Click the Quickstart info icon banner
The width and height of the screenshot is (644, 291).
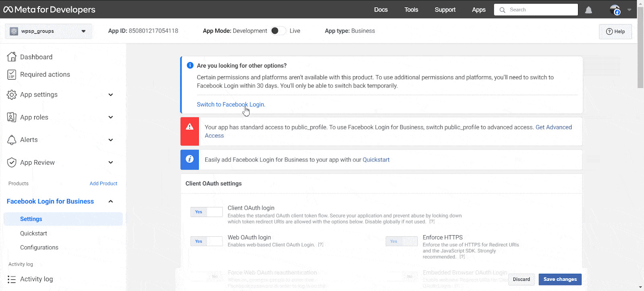point(190,159)
